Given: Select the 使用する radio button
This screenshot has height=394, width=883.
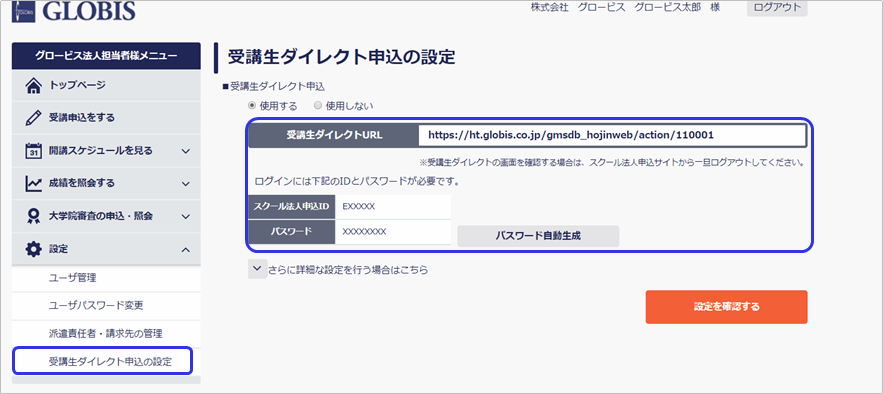Looking at the screenshot, I should [252, 105].
